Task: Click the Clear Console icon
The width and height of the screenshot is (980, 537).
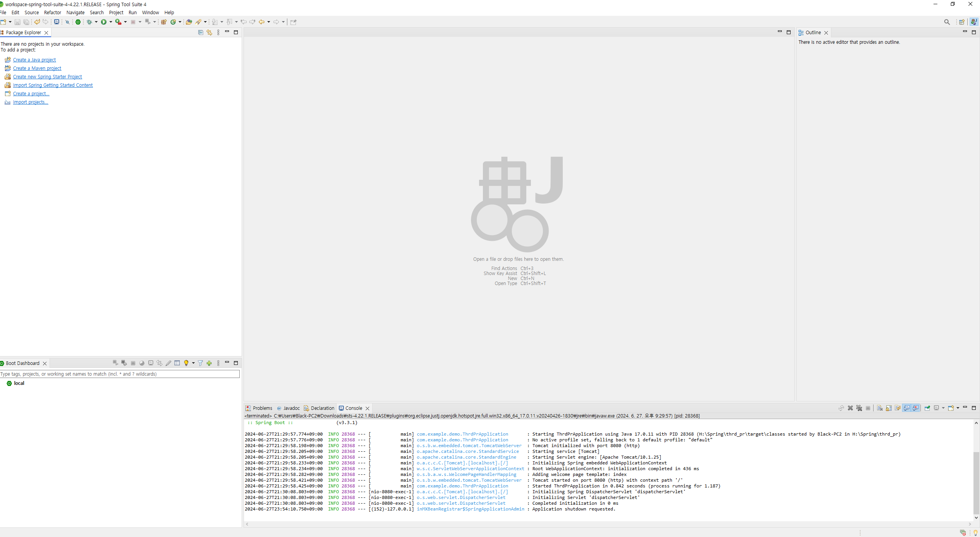Action: 880,408
